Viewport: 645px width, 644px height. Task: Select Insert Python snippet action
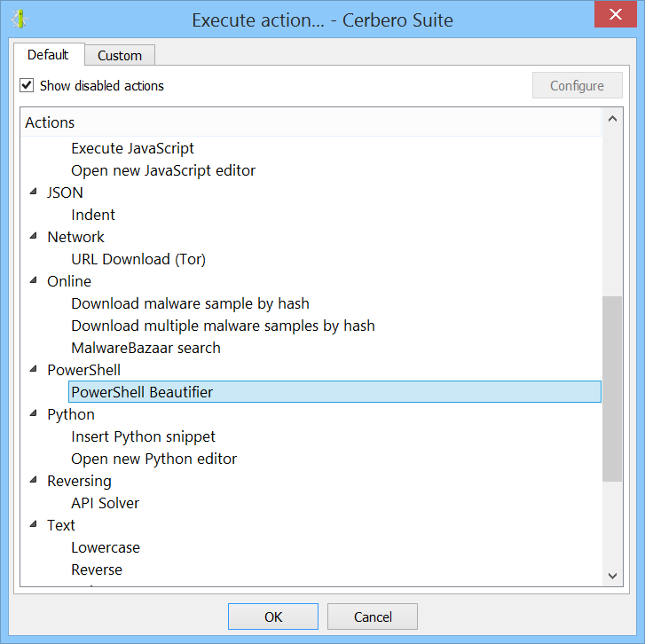click(143, 437)
